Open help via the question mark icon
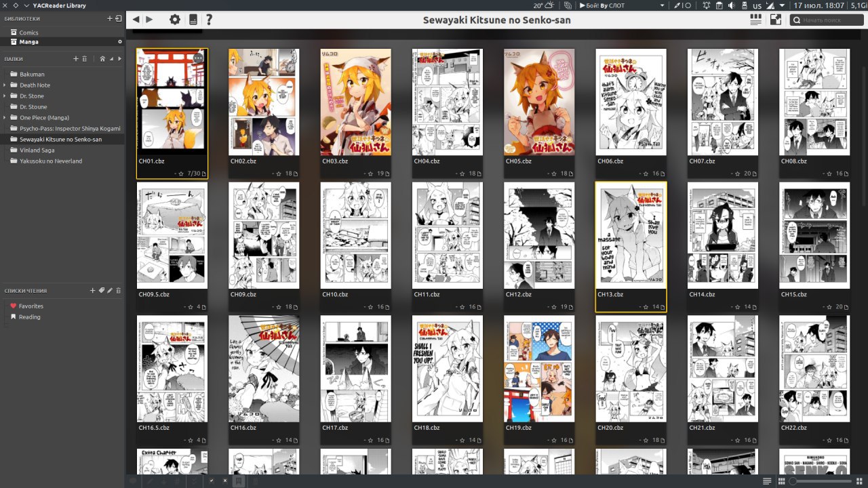This screenshot has height=488, width=868. pos(209,20)
